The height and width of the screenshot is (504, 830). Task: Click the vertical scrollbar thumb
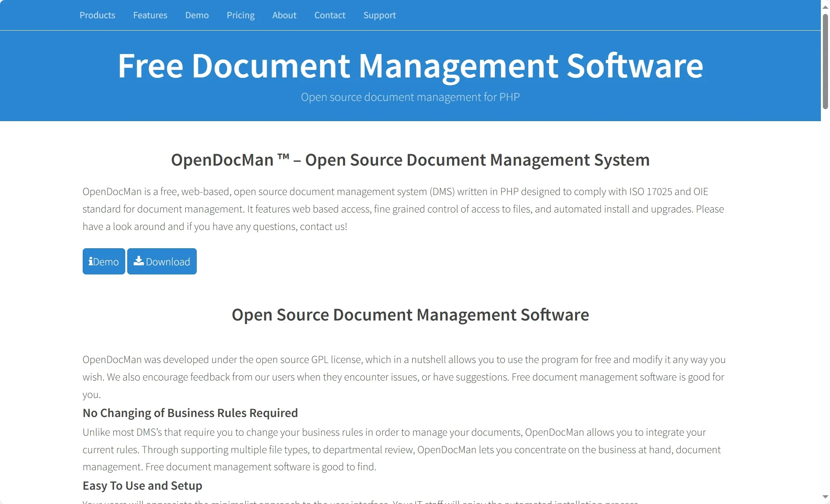(825, 62)
